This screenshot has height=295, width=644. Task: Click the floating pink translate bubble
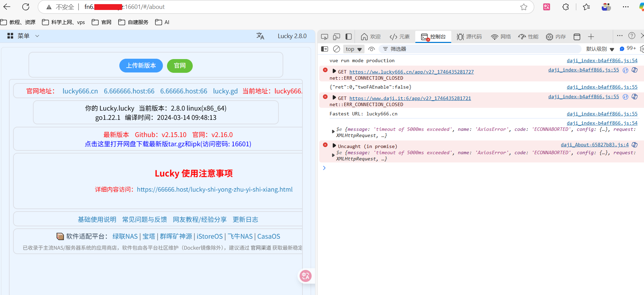point(306,276)
